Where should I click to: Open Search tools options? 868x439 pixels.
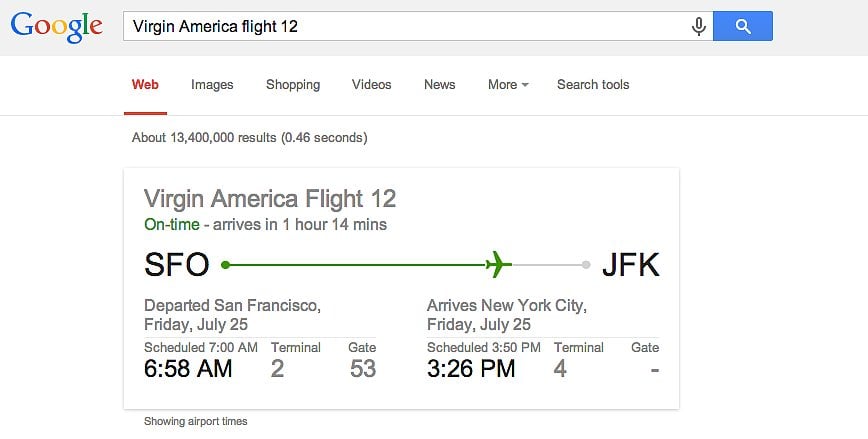[593, 85]
